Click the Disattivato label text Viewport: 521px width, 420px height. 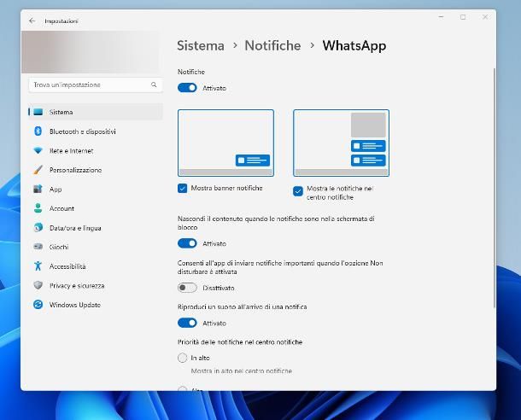[219, 288]
